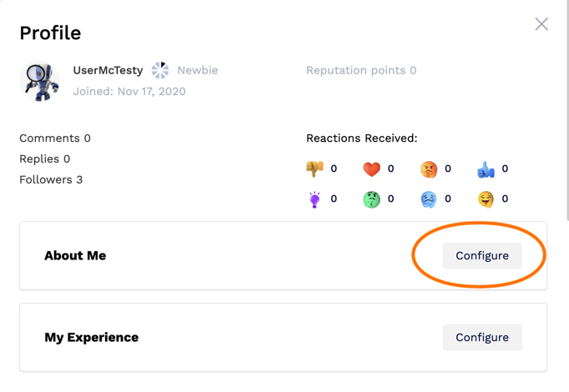Image resolution: width=569 pixels, height=392 pixels.
Task: Close the Profile dialog
Action: tap(541, 24)
